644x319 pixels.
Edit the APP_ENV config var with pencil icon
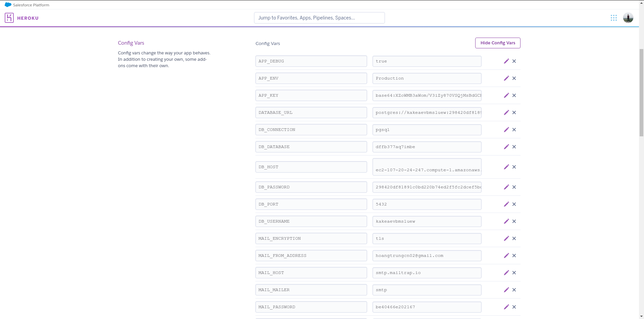point(506,78)
